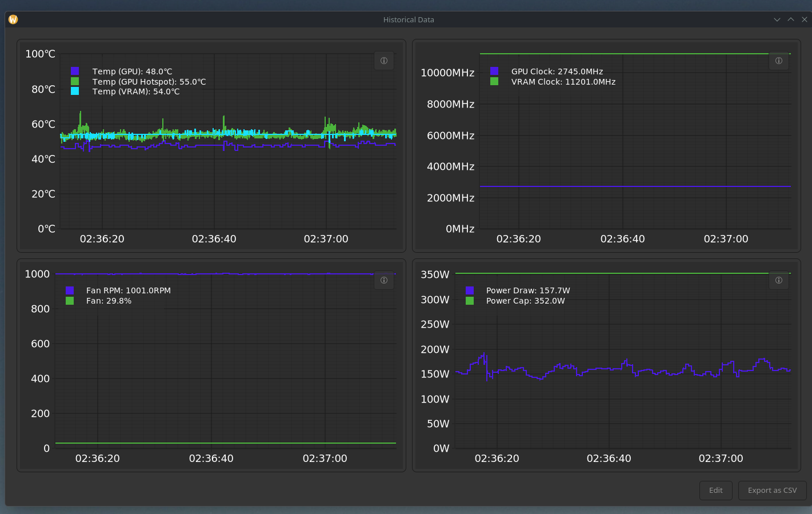
Task: Click the Historical Data window title
Action: click(x=409, y=19)
